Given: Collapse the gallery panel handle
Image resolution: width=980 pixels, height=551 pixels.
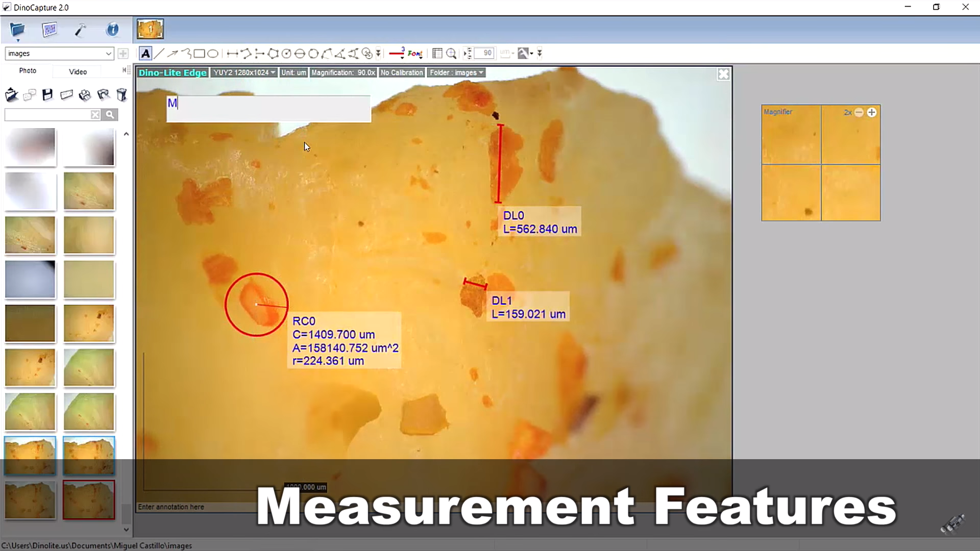Looking at the screenshot, I should (x=126, y=70).
